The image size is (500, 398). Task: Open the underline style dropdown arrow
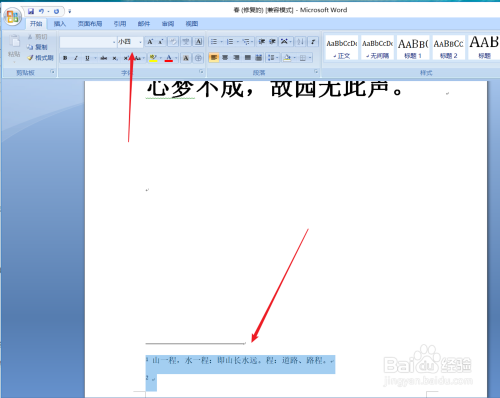(95, 58)
